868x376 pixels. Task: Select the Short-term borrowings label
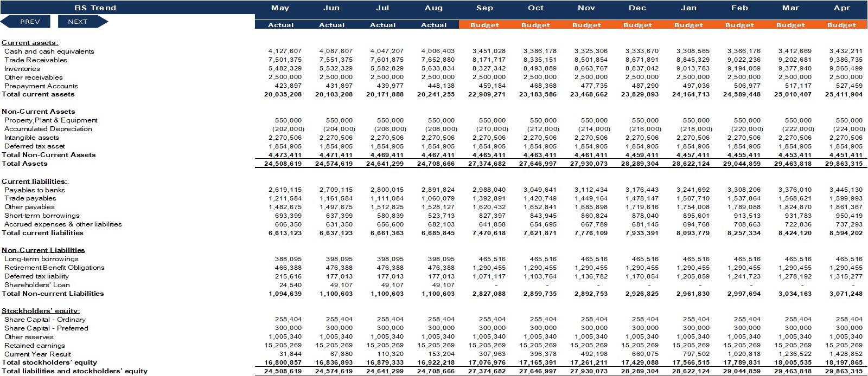pos(42,215)
